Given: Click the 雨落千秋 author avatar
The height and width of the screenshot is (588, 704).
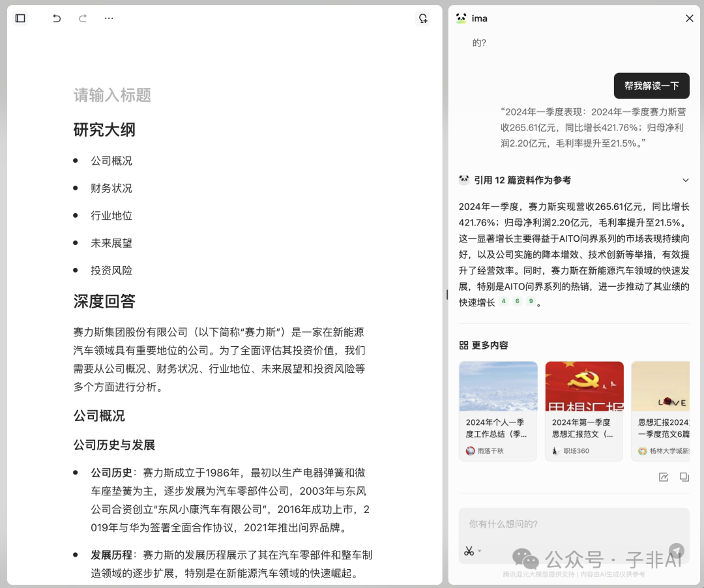Looking at the screenshot, I should pyautogui.click(x=470, y=450).
